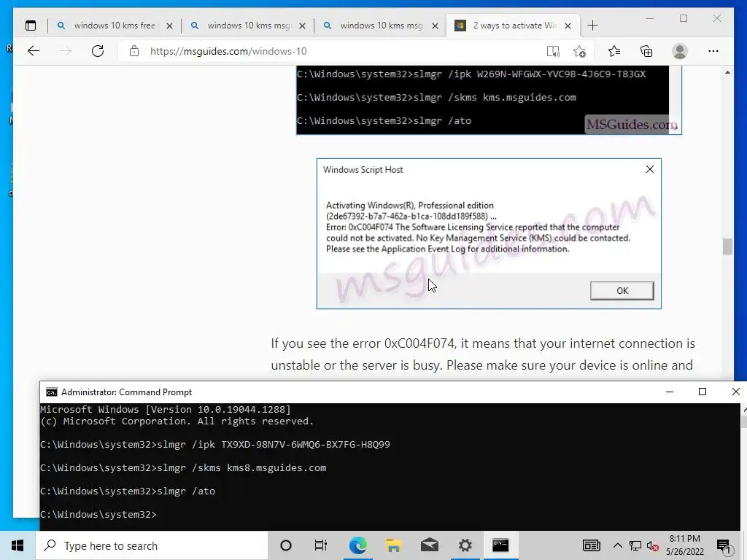Open the Favorites list
747x560 pixels.
point(614,51)
